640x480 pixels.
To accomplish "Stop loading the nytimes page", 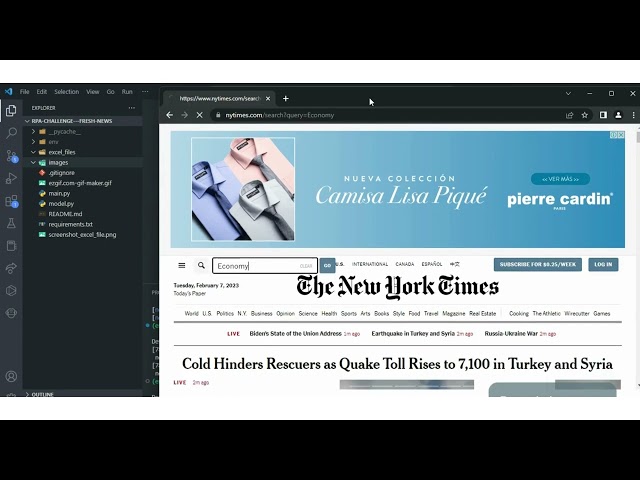I will (x=200, y=115).
